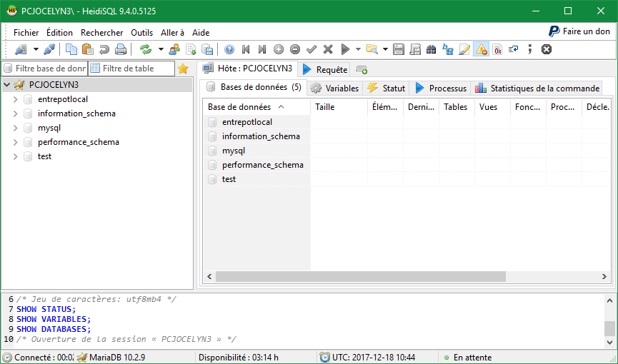Click the Print icon in the toolbar
The image size is (618, 364).
tap(121, 49)
